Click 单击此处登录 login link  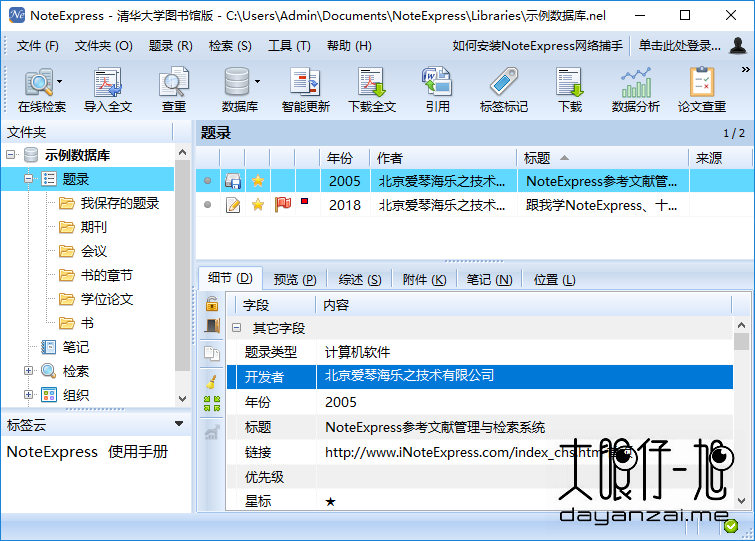(679, 46)
